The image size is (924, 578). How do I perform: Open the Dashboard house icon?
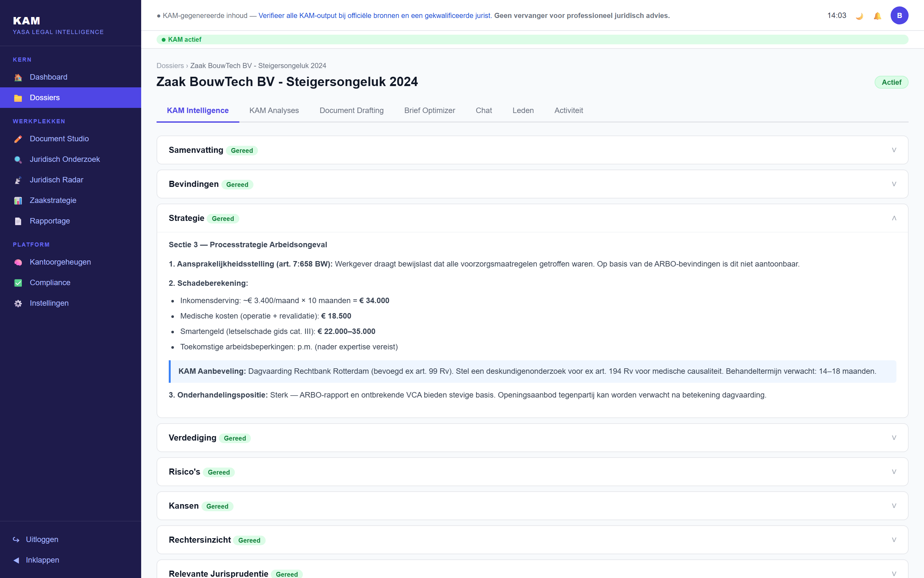click(18, 78)
